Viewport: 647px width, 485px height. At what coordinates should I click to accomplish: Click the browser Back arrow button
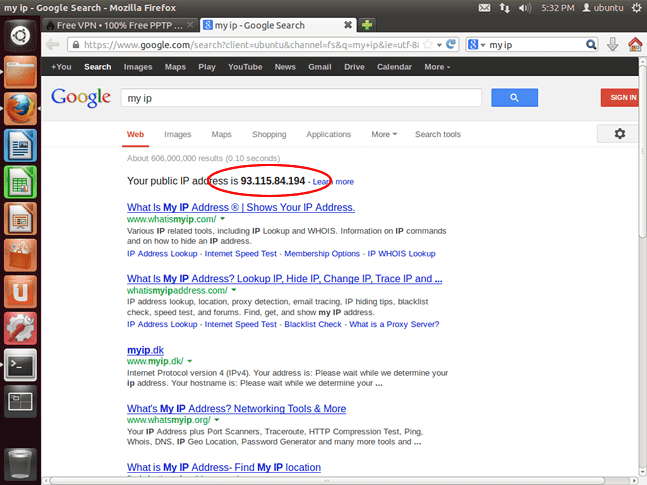click(x=53, y=45)
